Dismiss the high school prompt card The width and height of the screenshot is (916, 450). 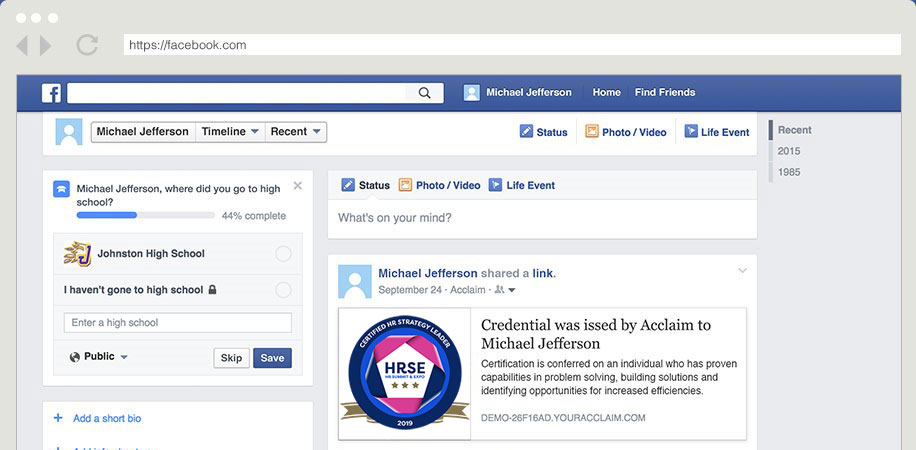pos(297,186)
